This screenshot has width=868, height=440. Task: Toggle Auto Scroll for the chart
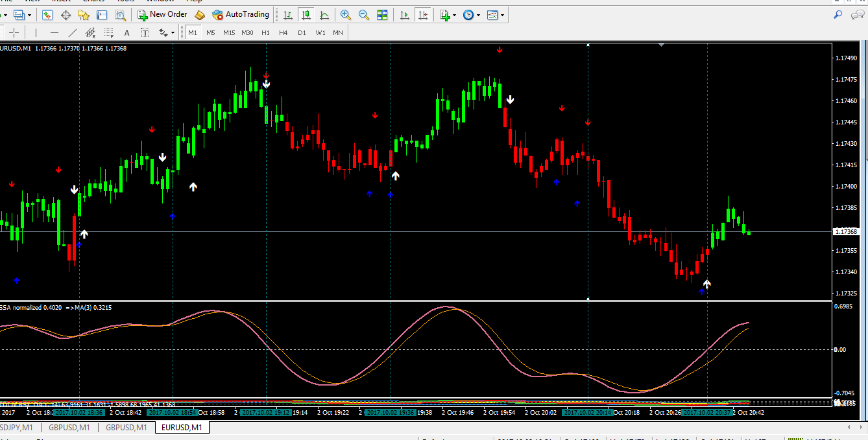pos(405,14)
